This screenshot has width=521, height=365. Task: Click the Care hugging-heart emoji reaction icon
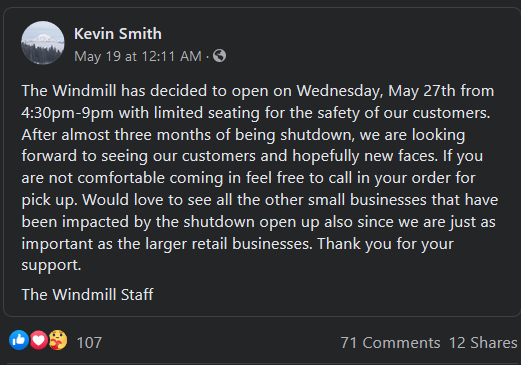click(x=58, y=340)
